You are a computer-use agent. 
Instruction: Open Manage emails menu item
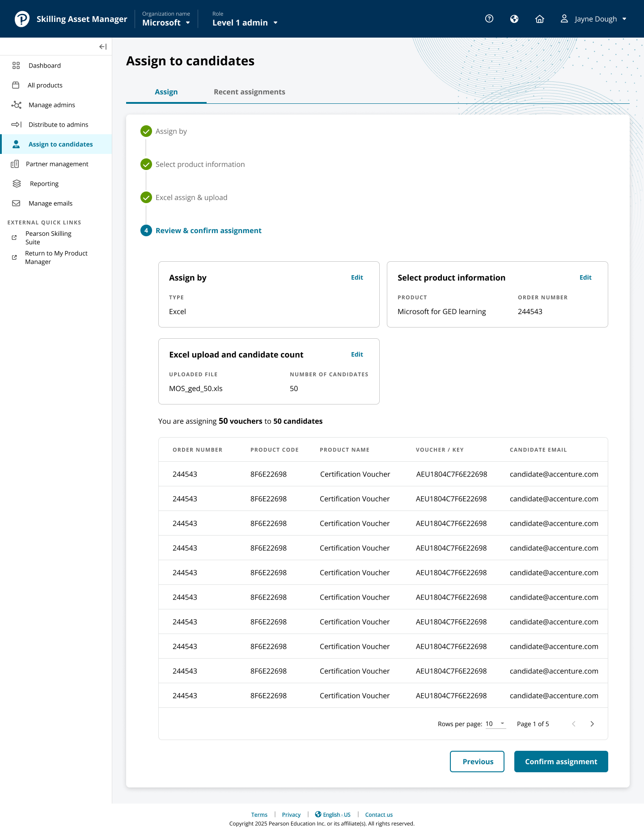(x=56, y=203)
